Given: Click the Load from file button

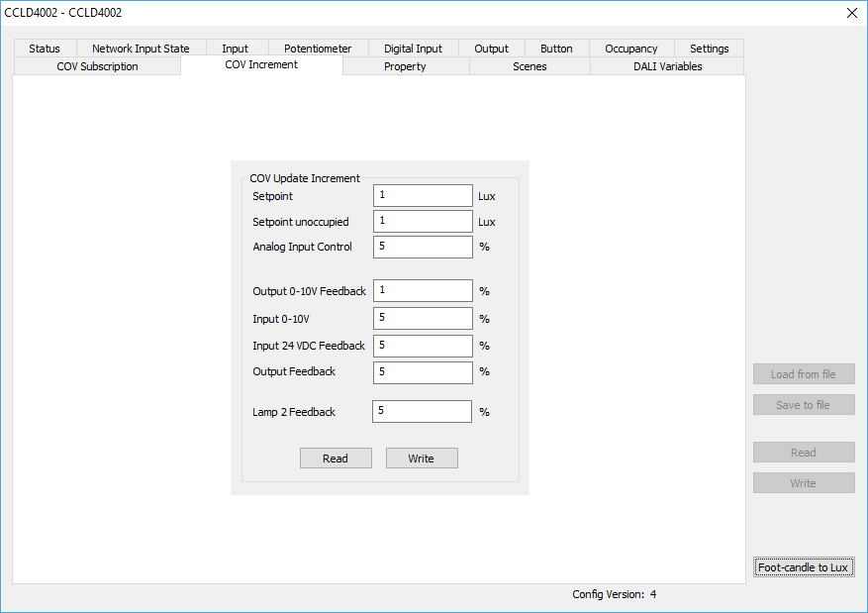Looking at the screenshot, I should point(804,373).
